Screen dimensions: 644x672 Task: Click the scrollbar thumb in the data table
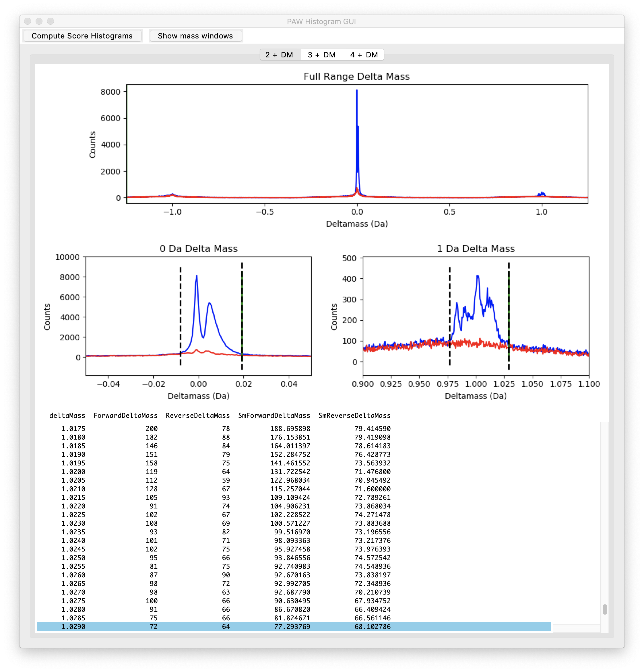(x=605, y=609)
